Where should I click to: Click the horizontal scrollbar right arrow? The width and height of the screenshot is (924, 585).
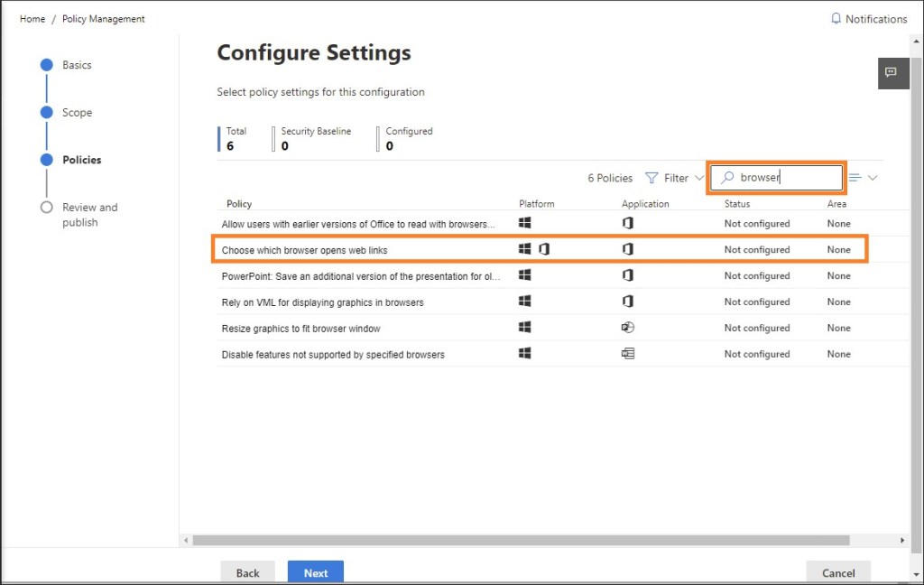coord(902,540)
